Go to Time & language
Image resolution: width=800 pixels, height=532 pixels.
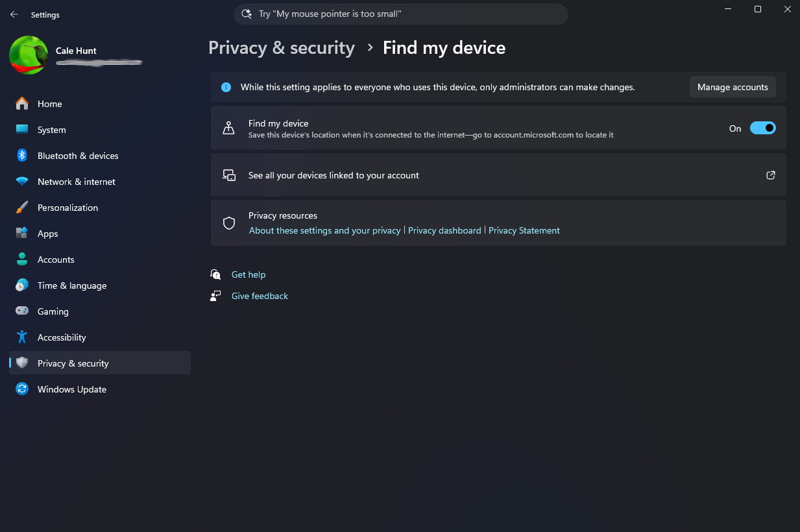tap(100, 285)
